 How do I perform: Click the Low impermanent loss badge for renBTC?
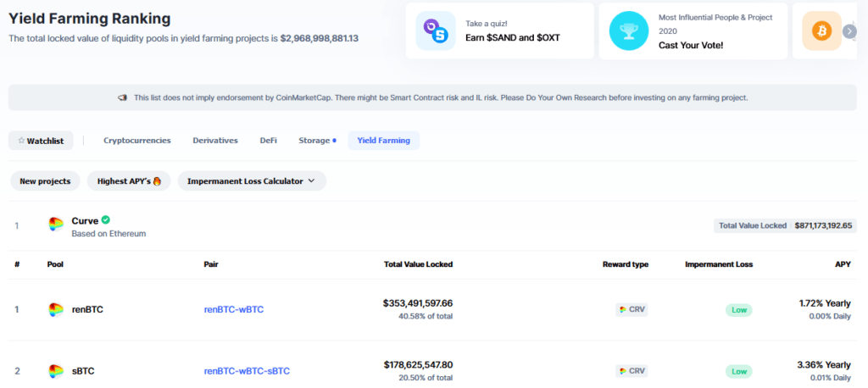tap(738, 310)
